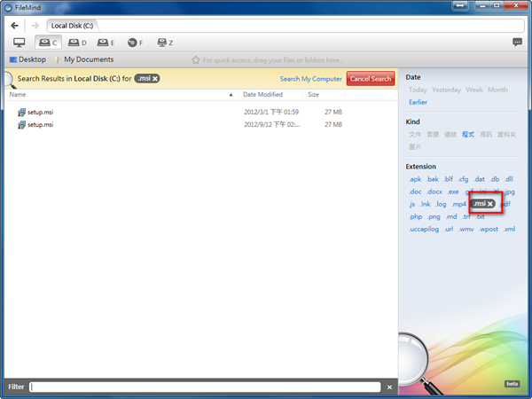Filter date by Week
532x399 pixels.
[474, 90]
